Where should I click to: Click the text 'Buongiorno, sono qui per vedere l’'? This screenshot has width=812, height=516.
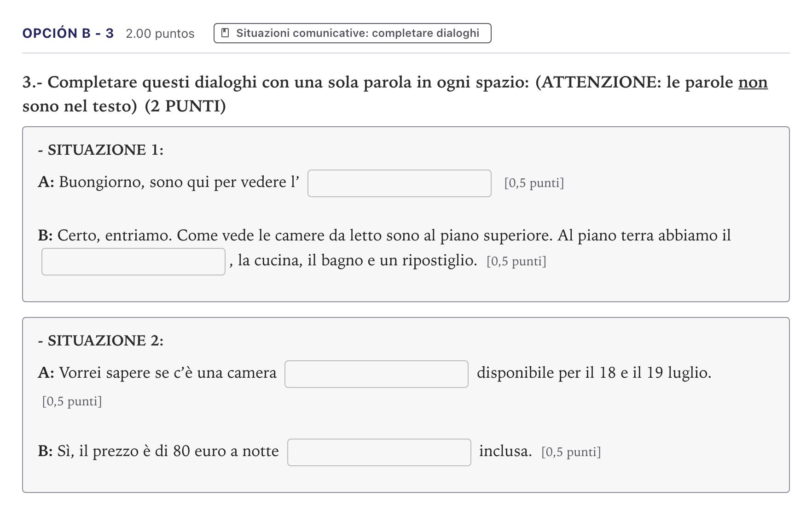tap(180, 182)
